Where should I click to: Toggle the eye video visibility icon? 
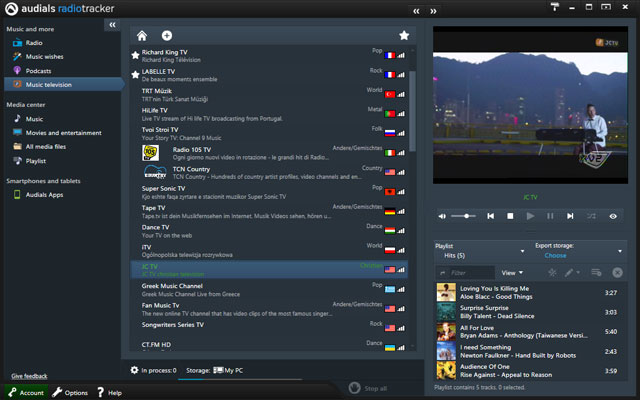click(613, 216)
